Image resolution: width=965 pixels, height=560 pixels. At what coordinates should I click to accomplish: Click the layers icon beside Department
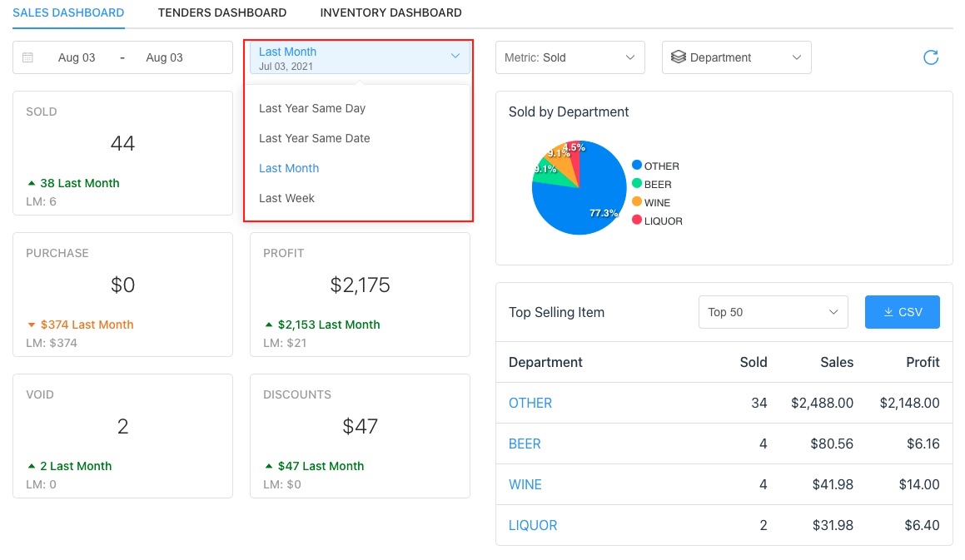point(678,57)
